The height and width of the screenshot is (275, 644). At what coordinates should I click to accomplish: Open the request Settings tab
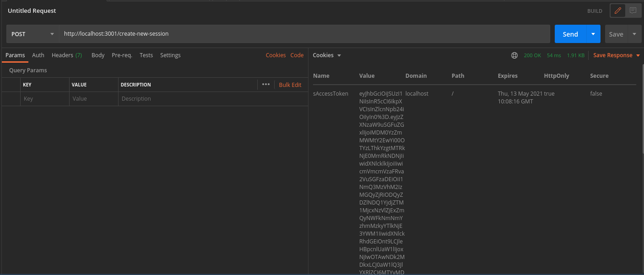[170, 55]
